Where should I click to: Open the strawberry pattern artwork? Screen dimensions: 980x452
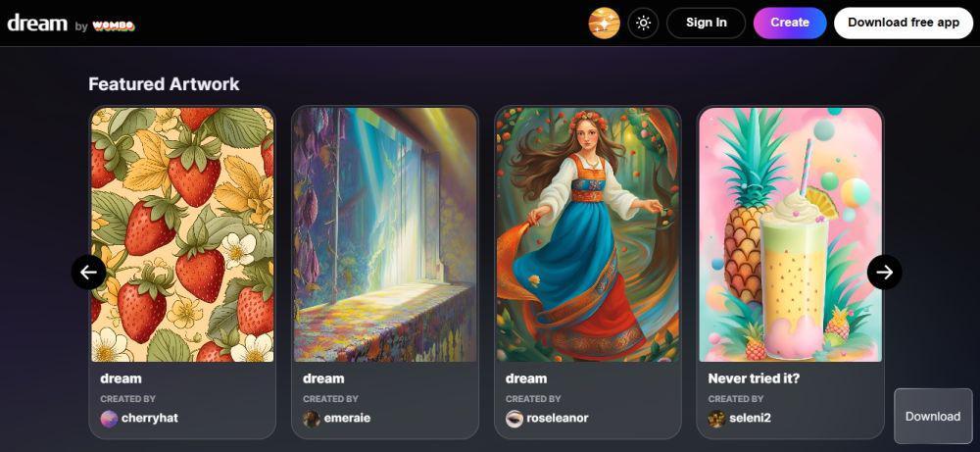(x=182, y=234)
